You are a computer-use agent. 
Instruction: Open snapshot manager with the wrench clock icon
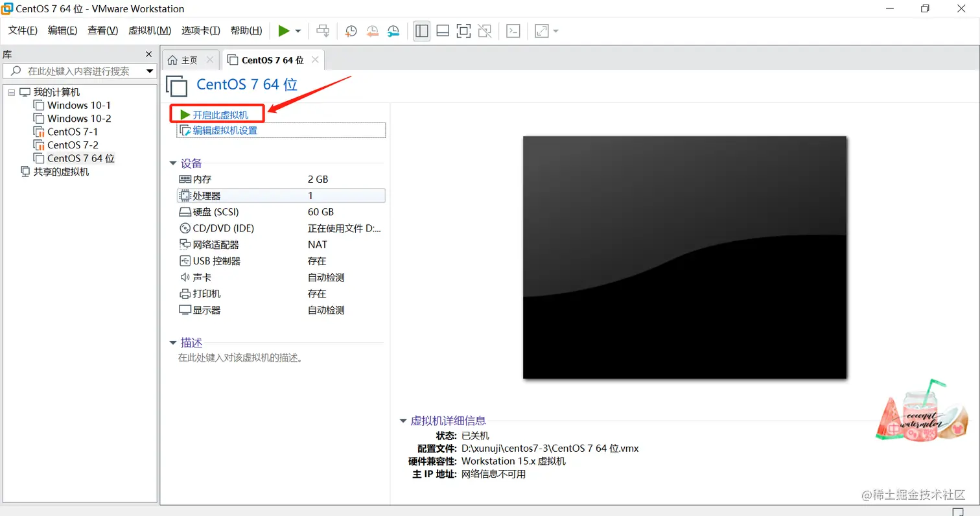393,30
